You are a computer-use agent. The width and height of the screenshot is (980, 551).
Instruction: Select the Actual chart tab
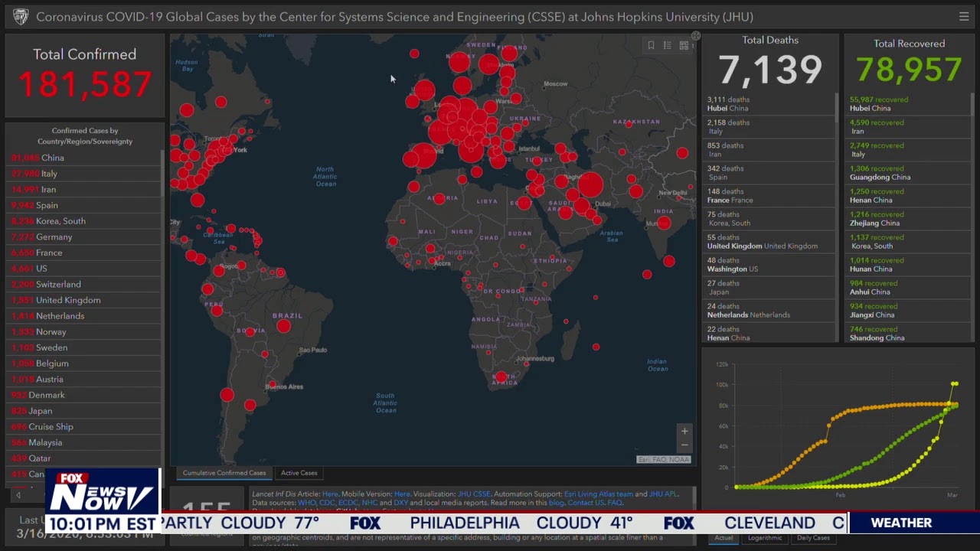click(x=724, y=538)
